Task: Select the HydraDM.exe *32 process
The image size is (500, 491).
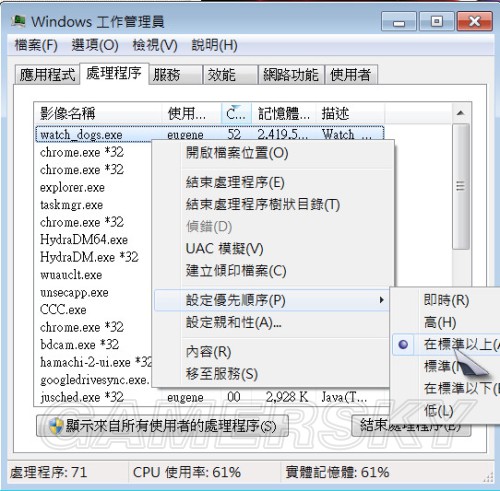Action: [89, 257]
